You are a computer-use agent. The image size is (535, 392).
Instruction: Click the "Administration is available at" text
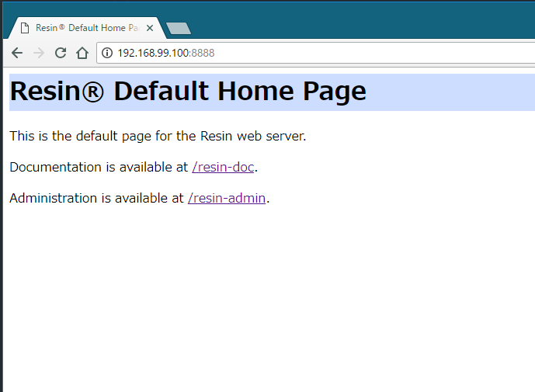(x=96, y=198)
